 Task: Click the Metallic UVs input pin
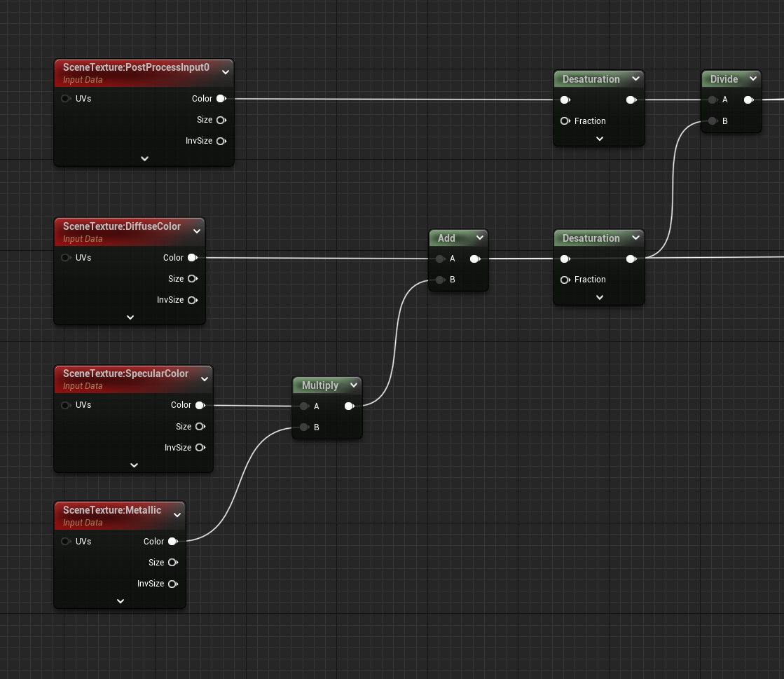click(65, 542)
